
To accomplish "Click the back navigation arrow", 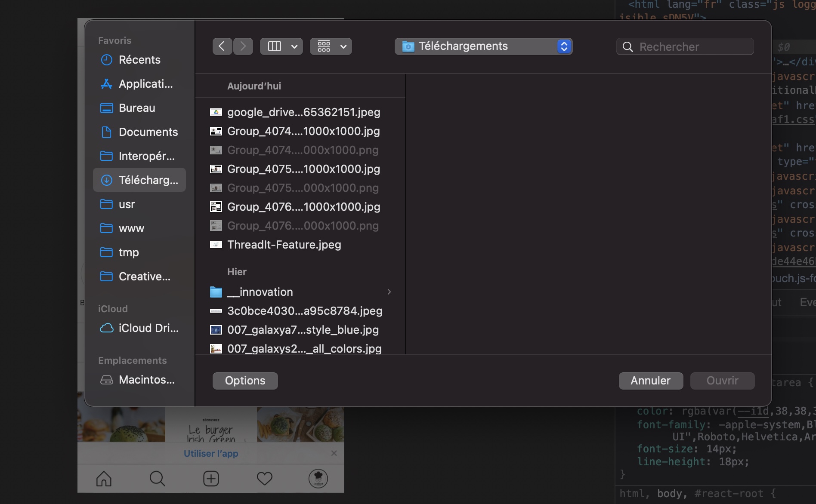I will click(x=222, y=46).
